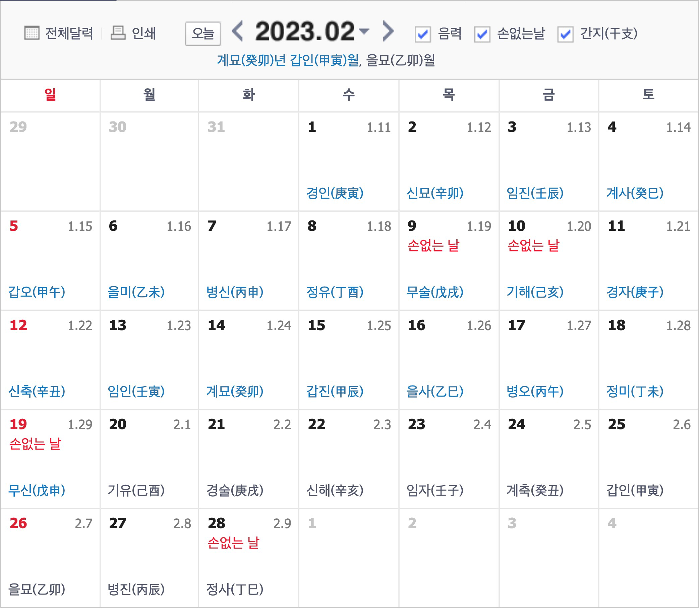Go to previous month arrow

[237, 31]
